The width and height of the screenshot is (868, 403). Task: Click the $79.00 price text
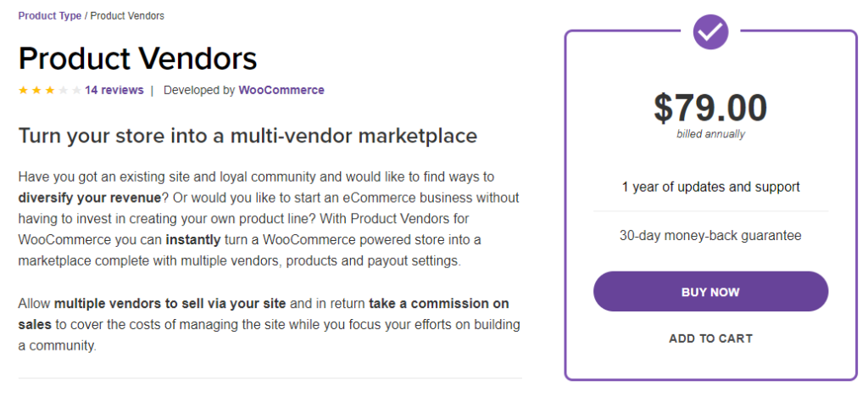[x=710, y=108]
